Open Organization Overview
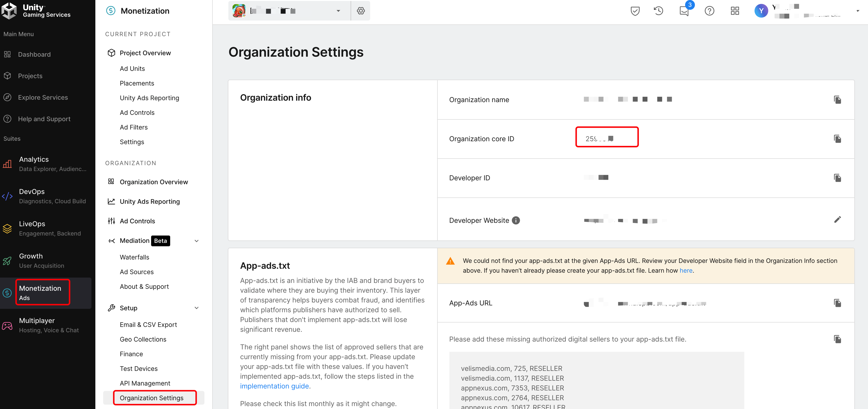 pyautogui.click(x=154, y=182)
